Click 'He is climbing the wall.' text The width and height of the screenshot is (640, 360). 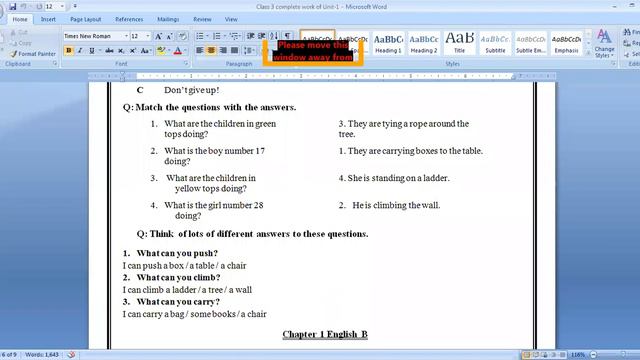click(396, 205)
